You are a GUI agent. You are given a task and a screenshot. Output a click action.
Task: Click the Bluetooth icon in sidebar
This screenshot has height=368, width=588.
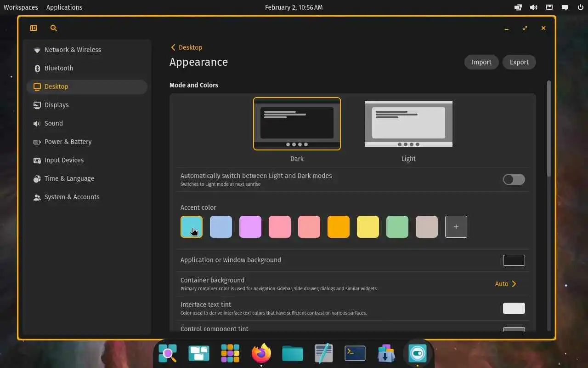click(37, 68)
